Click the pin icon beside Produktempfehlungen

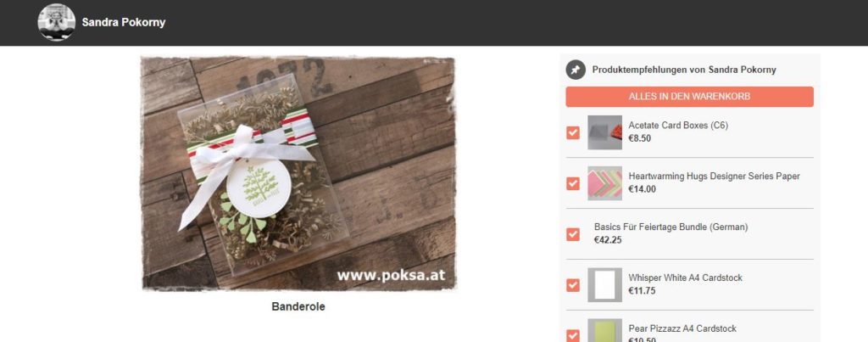(576, 70)
